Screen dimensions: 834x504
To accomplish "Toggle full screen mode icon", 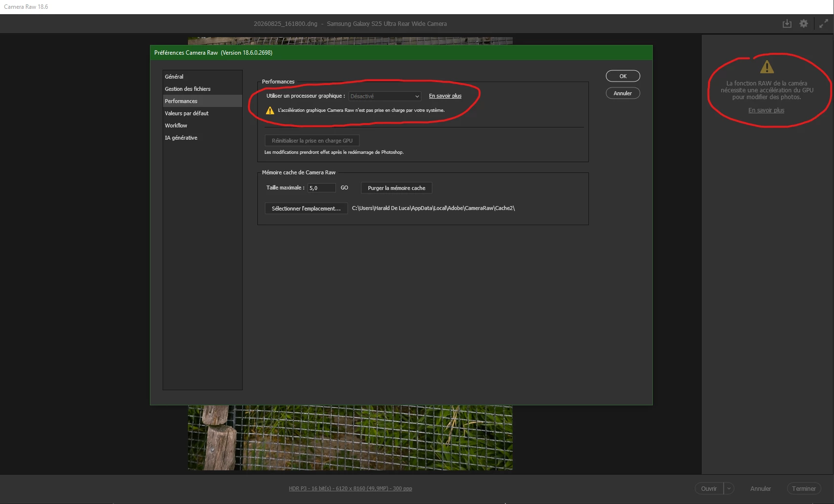I will 824,23.
